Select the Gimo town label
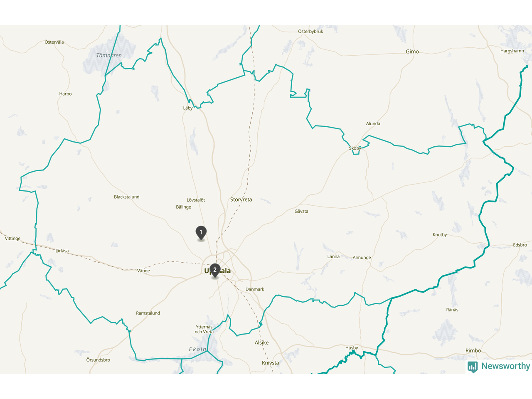Viewport: 532px width, 399px height. (x=412, y=52)
